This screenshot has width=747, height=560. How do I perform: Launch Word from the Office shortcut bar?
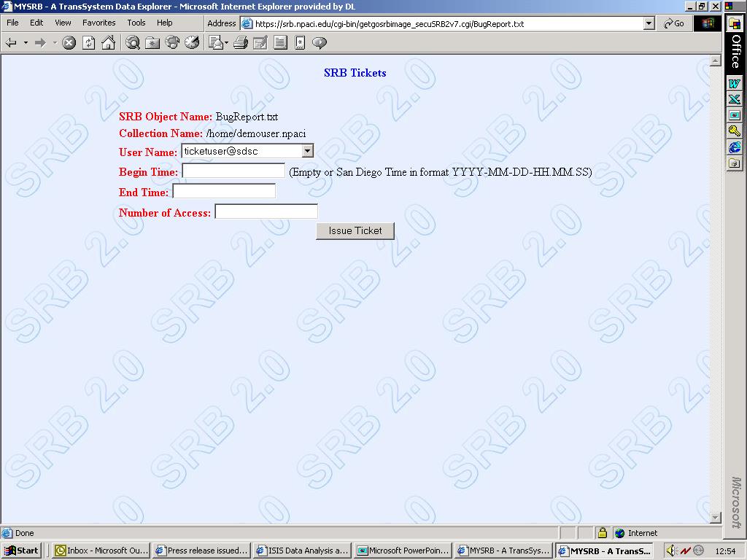[x=734, y=83]
